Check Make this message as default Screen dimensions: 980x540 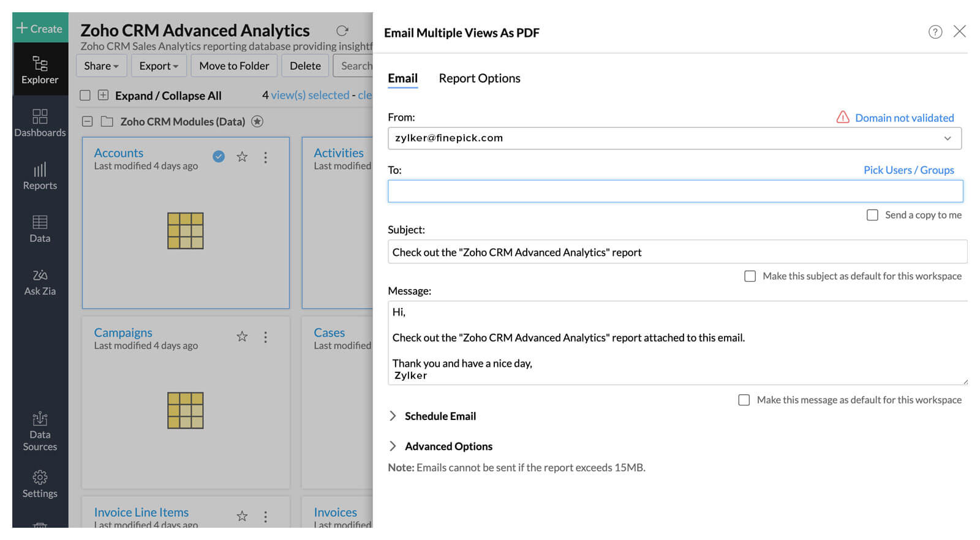(744, 400)
